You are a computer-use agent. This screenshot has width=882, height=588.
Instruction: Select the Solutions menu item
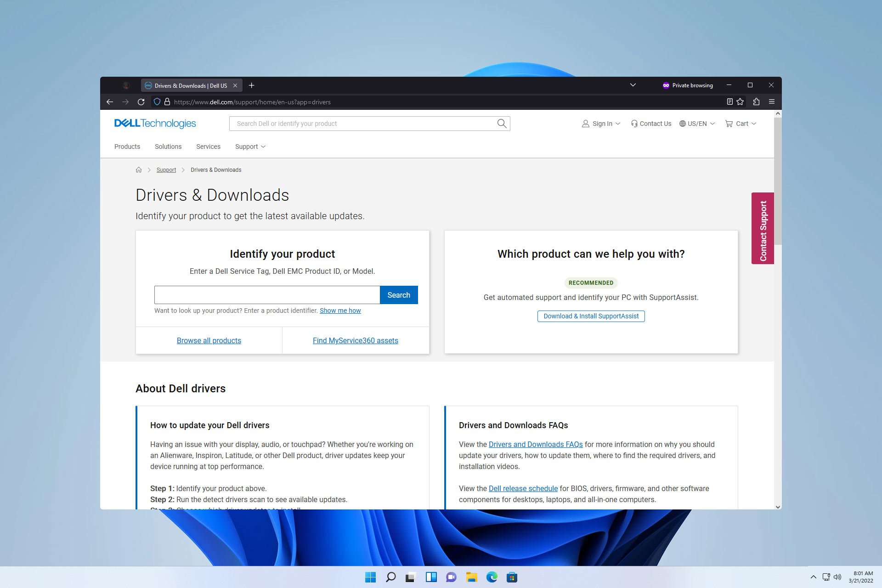point(168,147)
